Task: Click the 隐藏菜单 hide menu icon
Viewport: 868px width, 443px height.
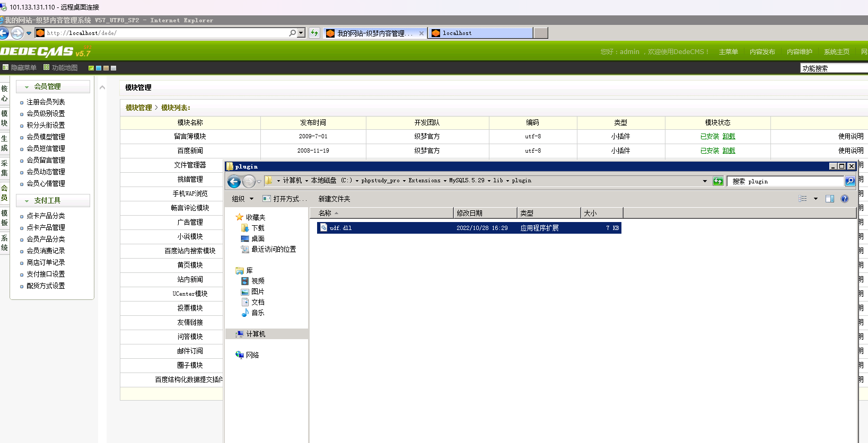Action: [6, 67]
